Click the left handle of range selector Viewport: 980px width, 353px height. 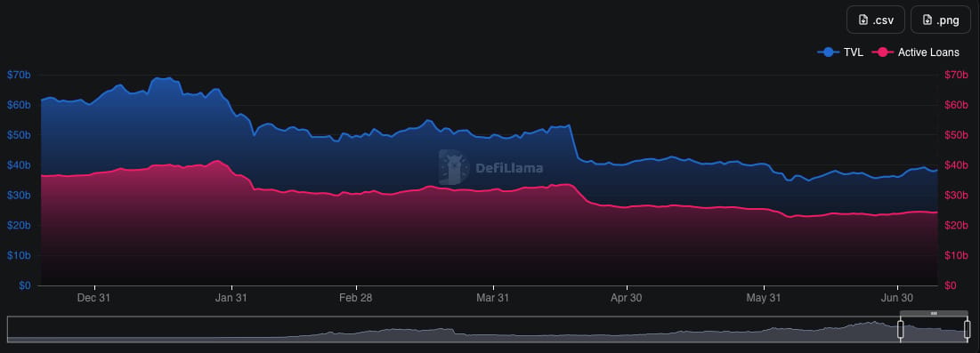[x=901, y=329]
